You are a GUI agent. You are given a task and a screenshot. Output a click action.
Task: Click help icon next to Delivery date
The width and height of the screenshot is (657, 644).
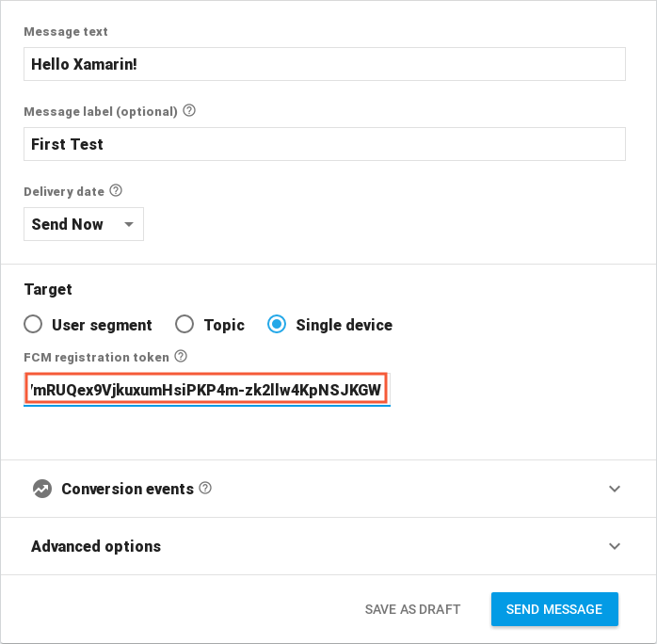116,190
